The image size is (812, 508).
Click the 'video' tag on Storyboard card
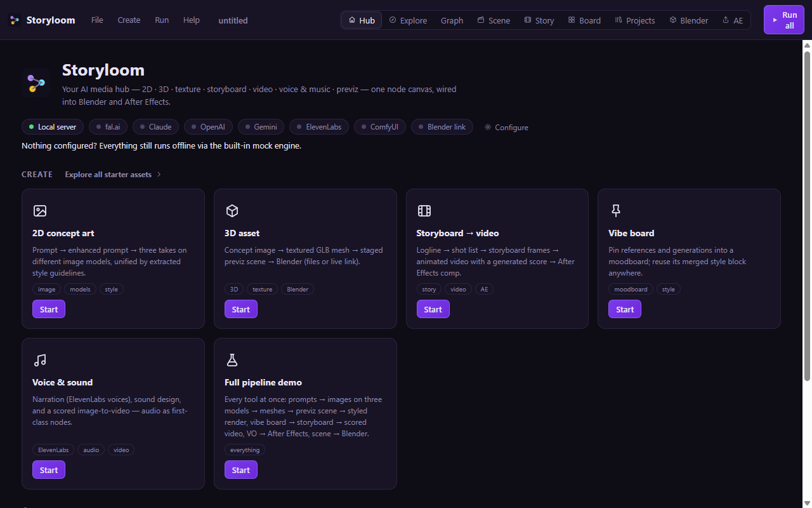[x=459, y=289]
